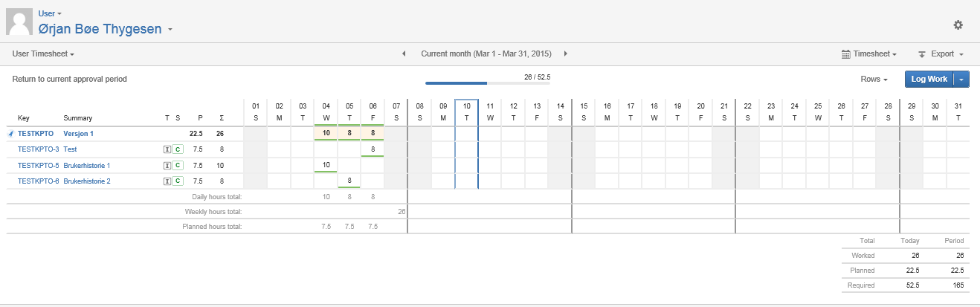This screenshot has width=980, height=307.
Task: Click the pin icon beside TESTKPTO
Action: pyautogui.click(x=10, y=134)
